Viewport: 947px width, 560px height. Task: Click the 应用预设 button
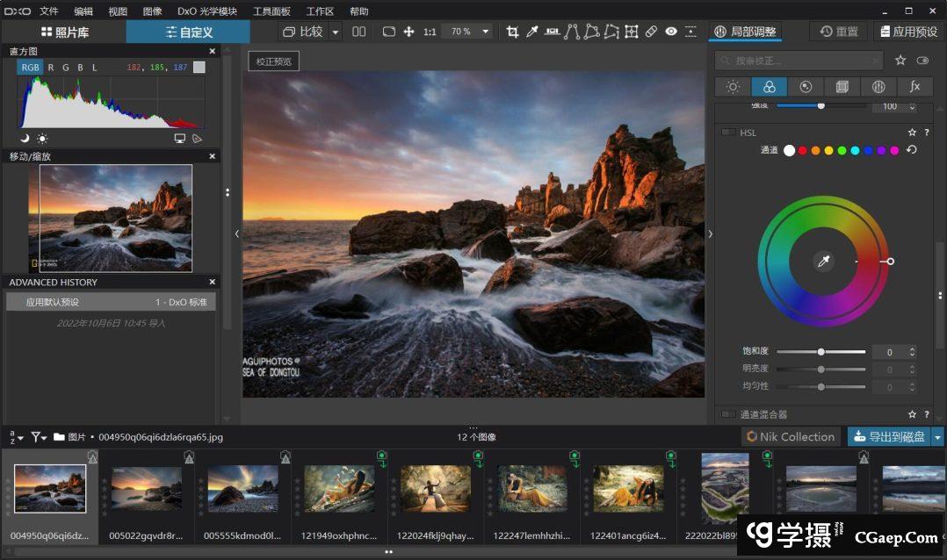[908, 32]
